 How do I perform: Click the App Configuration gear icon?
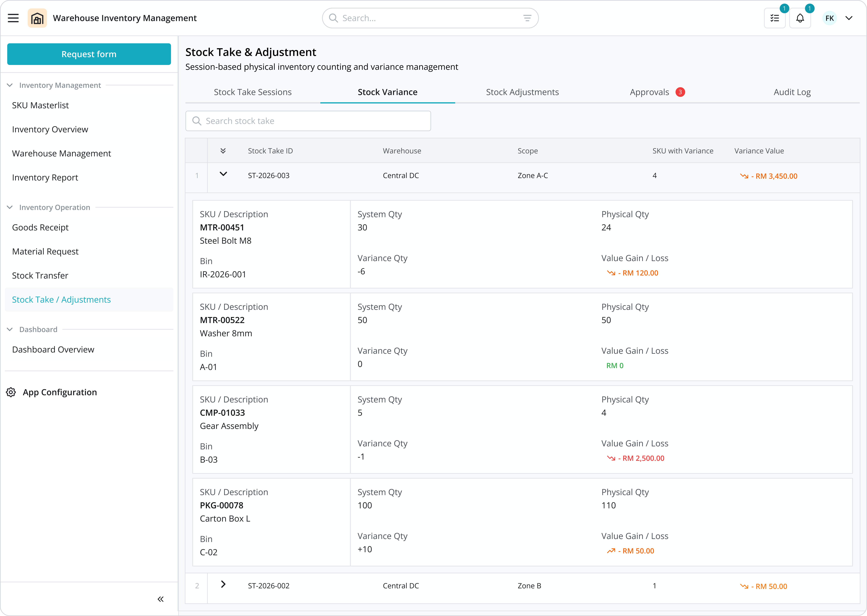click(11, 392)
